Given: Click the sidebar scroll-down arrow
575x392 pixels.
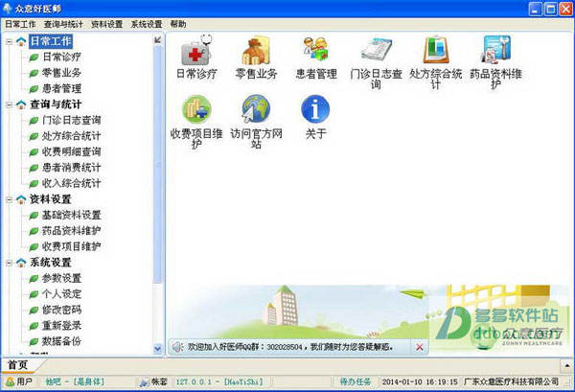Looking at the screenshot, I should click(x=158, y=349).
